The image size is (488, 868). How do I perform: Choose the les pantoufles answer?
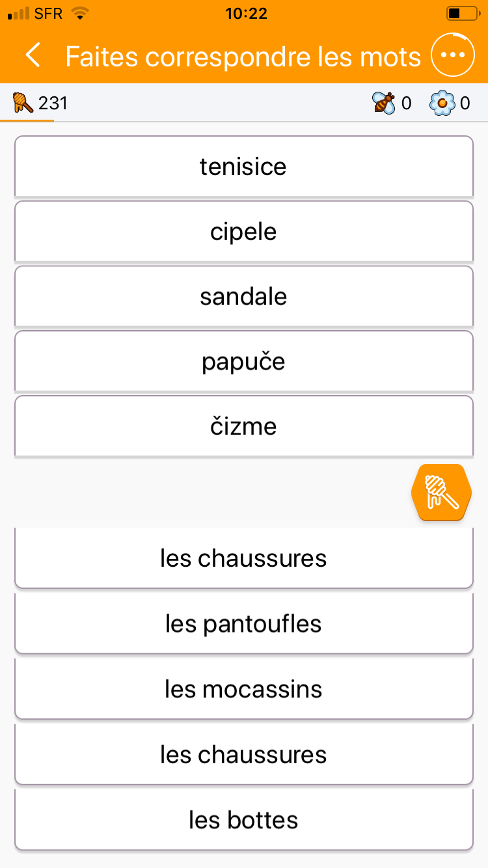[x=243, y=624]
